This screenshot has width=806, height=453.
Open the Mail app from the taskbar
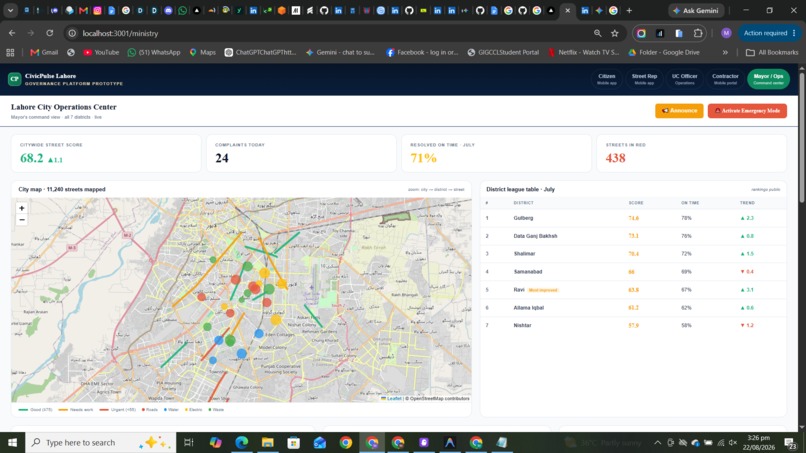click(320, 442)
